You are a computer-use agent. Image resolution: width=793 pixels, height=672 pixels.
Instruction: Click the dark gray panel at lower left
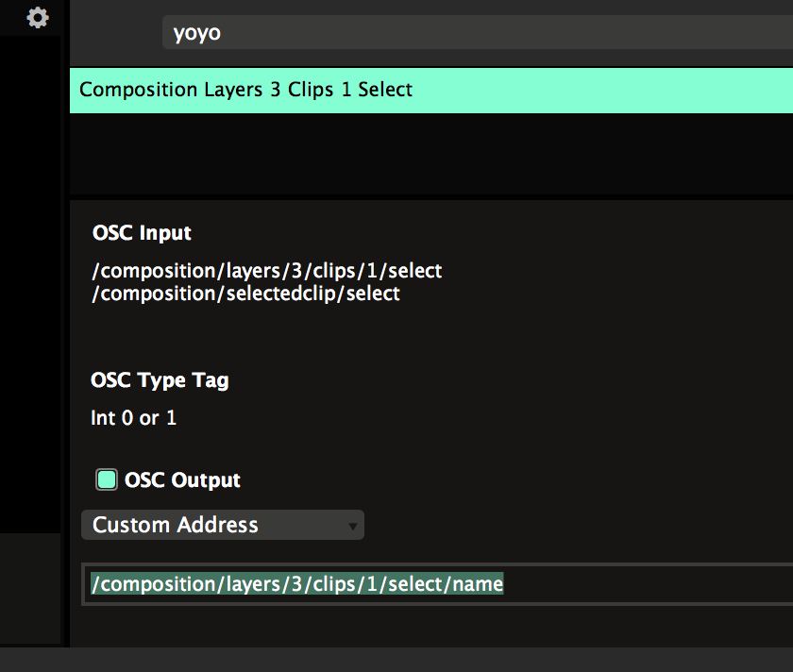(30, 587)
